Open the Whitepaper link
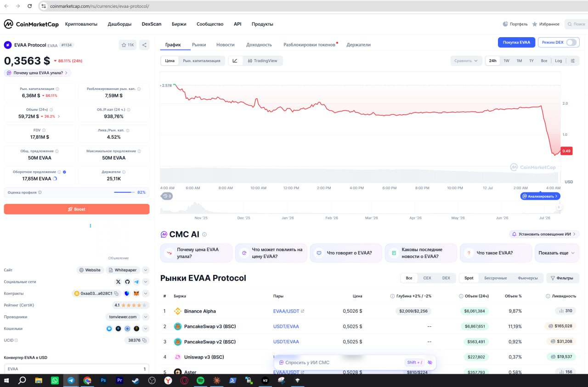Screen dimensions: 588x387 [123, 270]
